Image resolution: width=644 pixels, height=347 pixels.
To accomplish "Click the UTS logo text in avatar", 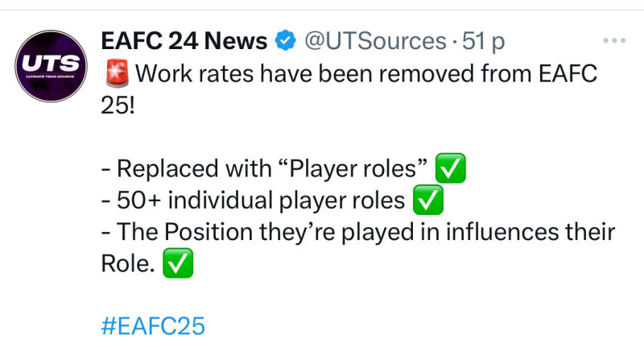I will 51,64.
